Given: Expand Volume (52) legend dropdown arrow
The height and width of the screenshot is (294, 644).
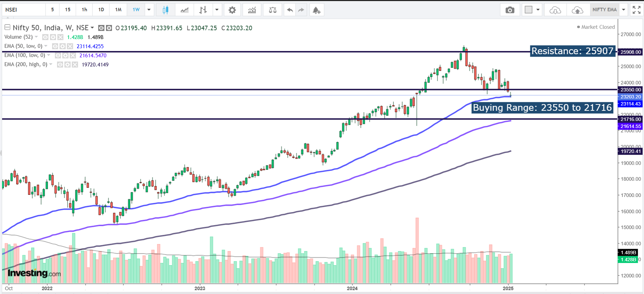Looking at the screenshot, I should pyautogui.click(x=36, y=37).
